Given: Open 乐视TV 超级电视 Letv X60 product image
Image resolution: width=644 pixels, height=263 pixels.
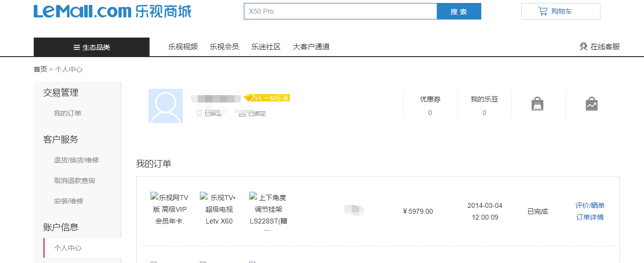Looking at the screenshot, I should [x=219, y=209].
